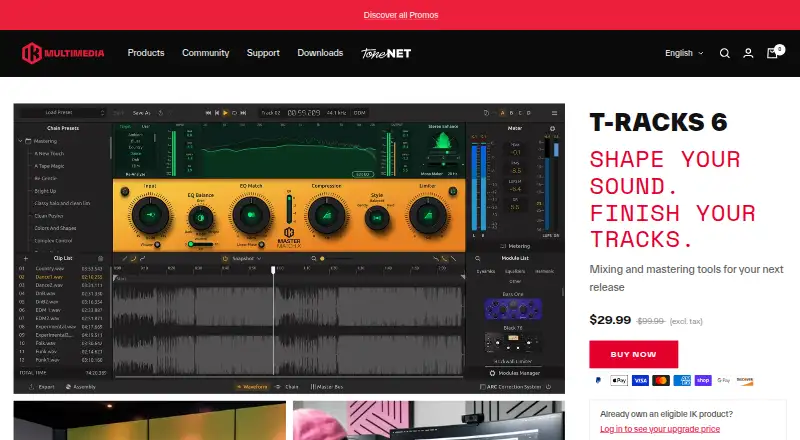This screenshot has width=800, height=440.
Task: Click the Compression knob on Master Match X
Action: click(x=326, y=215)
